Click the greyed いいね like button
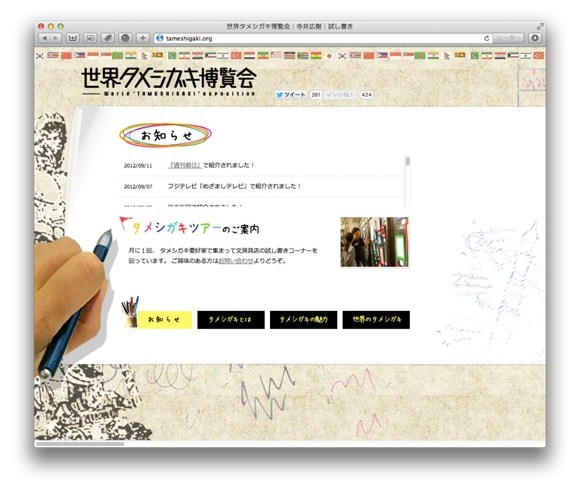 (x=340, y=95)
